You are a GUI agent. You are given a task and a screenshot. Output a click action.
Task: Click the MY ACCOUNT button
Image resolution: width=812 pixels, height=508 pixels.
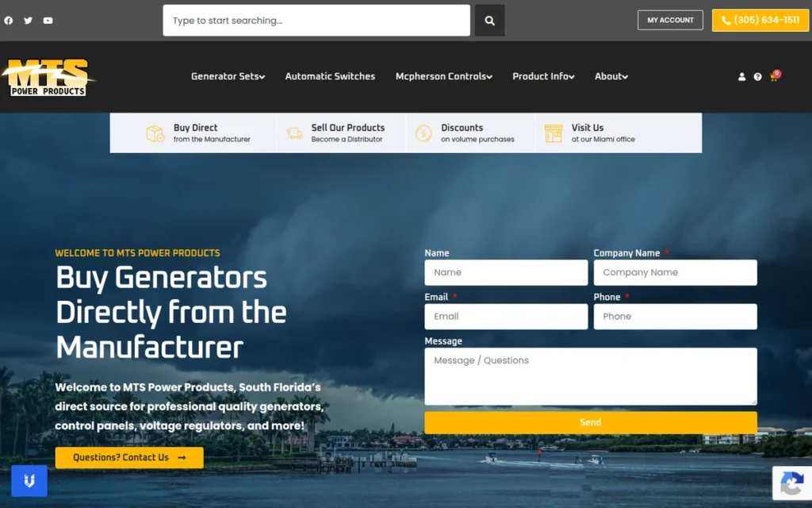[x=670, y=20]
